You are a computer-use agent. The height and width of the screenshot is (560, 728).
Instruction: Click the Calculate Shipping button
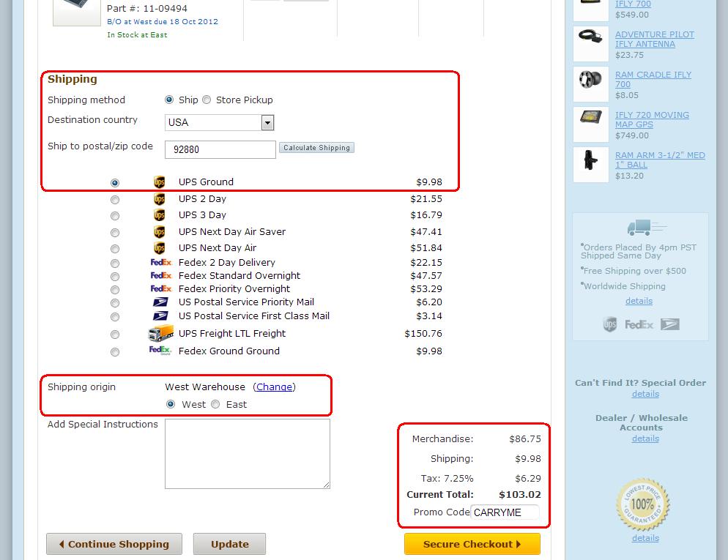coord(316,148)
